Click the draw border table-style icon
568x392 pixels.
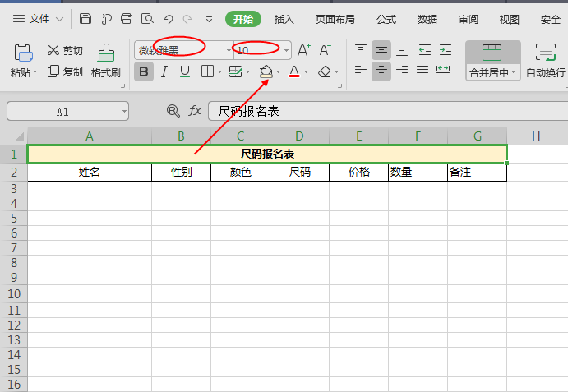pos(236,71)
